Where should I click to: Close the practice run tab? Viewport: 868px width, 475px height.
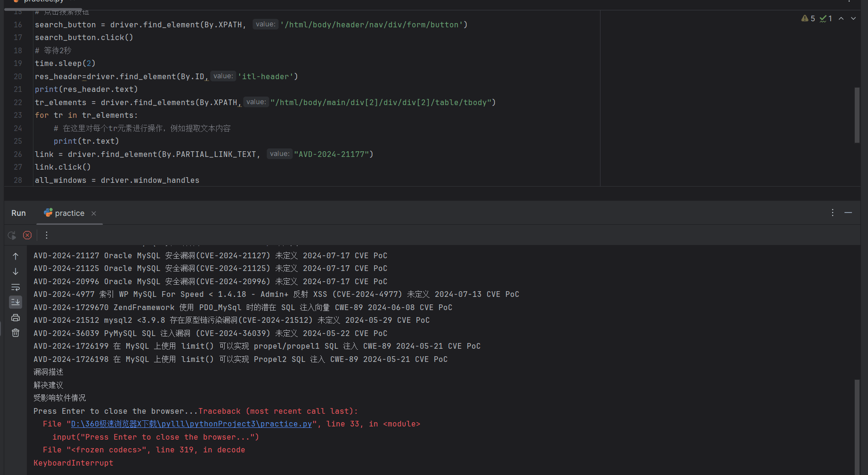pos(94,213)
